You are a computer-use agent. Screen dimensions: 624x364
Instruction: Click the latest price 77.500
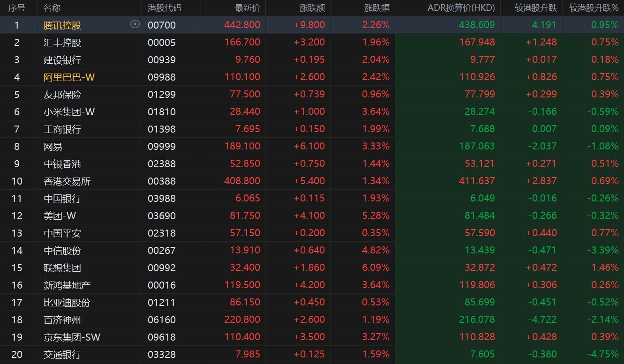(x=245, y=95)
